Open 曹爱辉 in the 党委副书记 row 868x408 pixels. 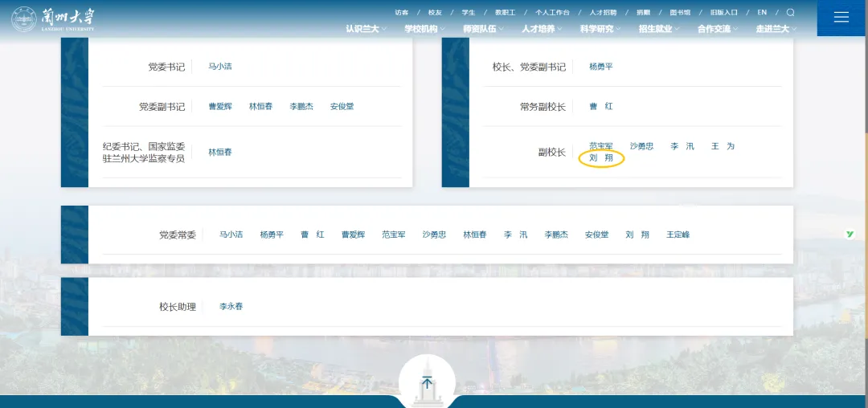pyautogui.click(x=219, y=106)
